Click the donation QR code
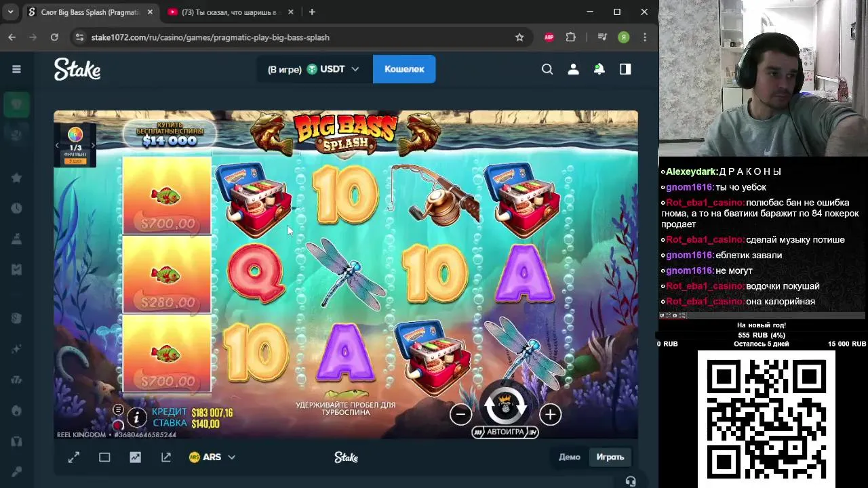 point(766,419)
